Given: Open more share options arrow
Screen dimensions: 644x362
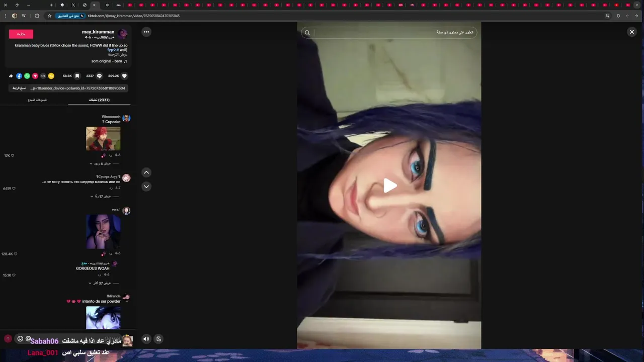Looking at the screenshot, I should pyautogui.click(x=11, y=76).
